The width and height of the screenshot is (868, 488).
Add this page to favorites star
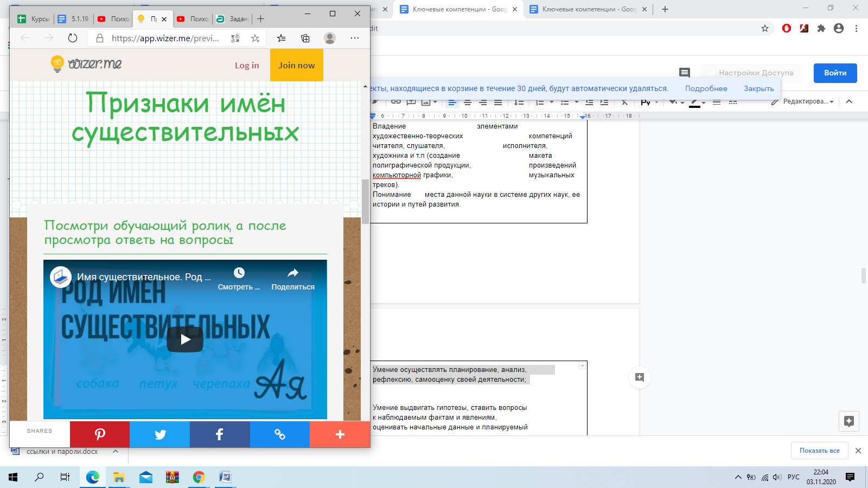255,38
